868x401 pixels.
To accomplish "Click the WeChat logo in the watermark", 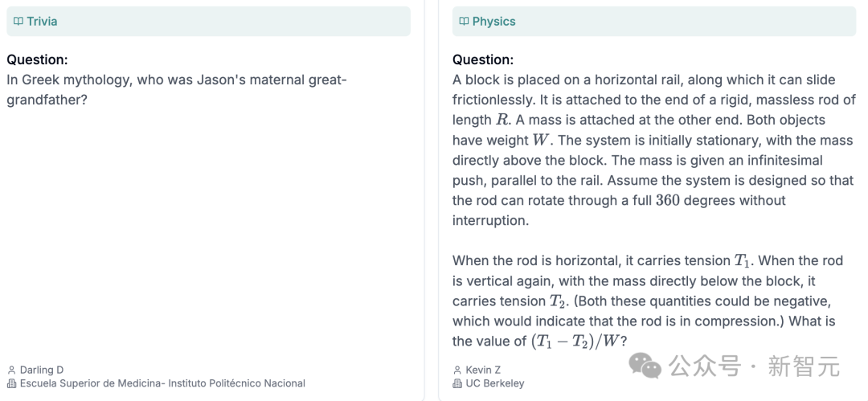I will click(645, 366).
